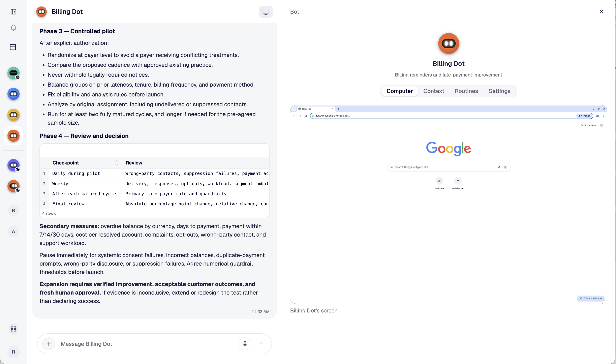The height and width of the screenshot is (364, 616).
Task: Select the 'Weekly' checkpoint cell
Action: click(x=85, y=184)
